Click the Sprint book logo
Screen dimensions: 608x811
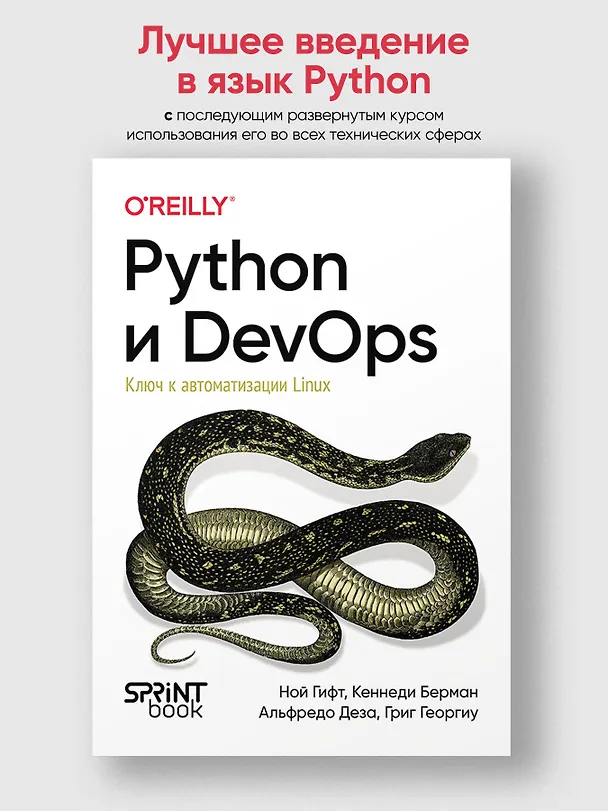(165, 699)
